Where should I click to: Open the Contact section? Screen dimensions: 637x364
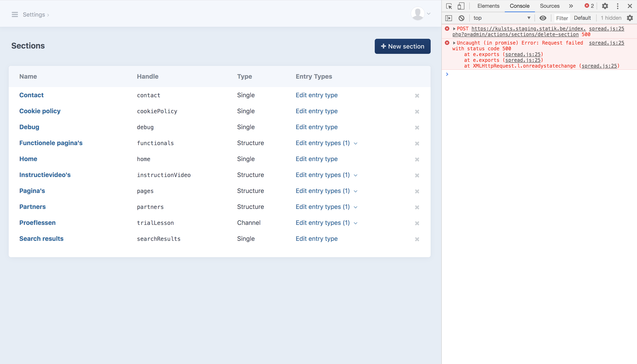(31, 95)
